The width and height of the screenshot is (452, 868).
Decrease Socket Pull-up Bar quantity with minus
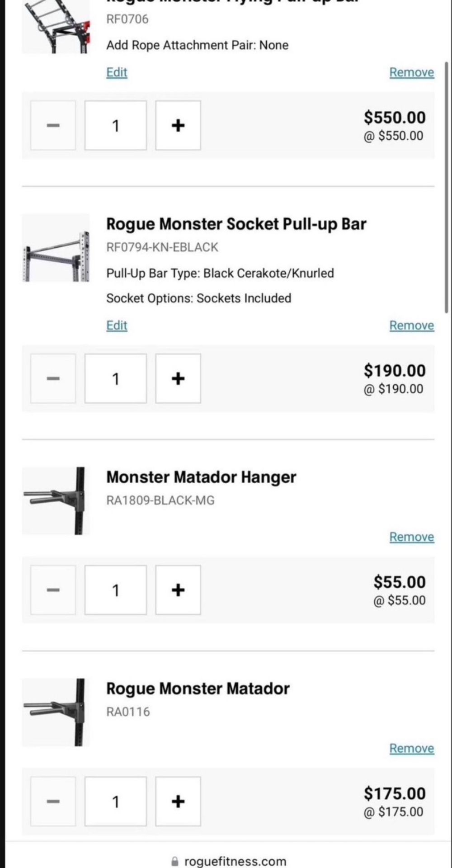tap(53, 378)
